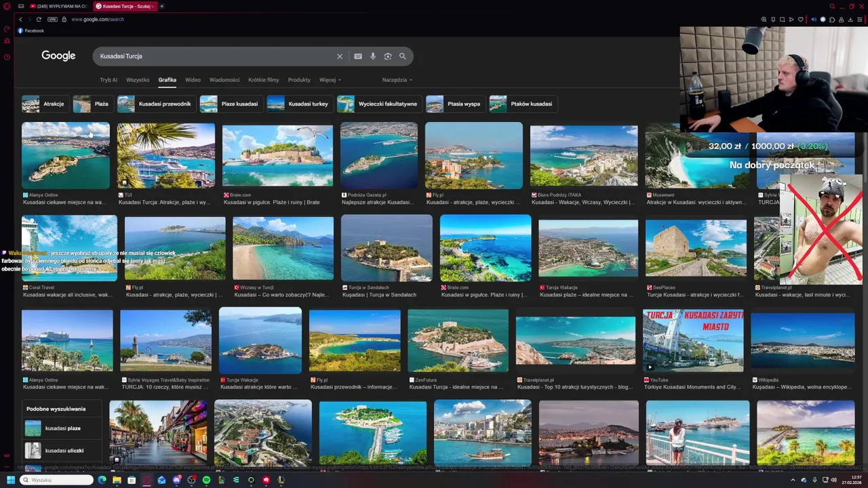Image resolution: width=868 pixels, height=488 pixels.
Task: Bookmark page with the heart icon
Action: coord(801,19)
